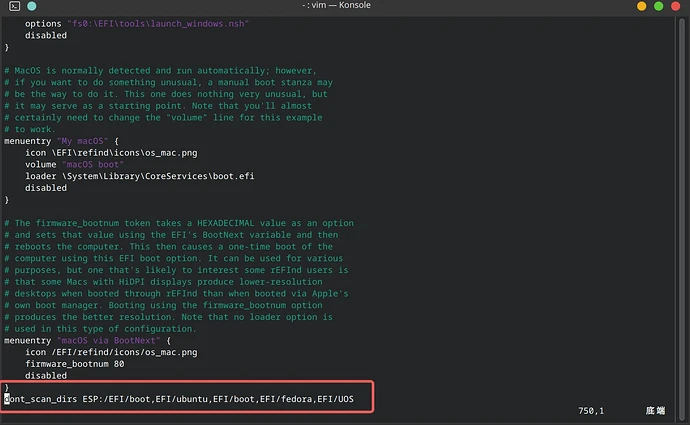690x425 pixels.
Task: Click the comment line starting '# The firmware_bootnum token'
Action: coord(178,223)
